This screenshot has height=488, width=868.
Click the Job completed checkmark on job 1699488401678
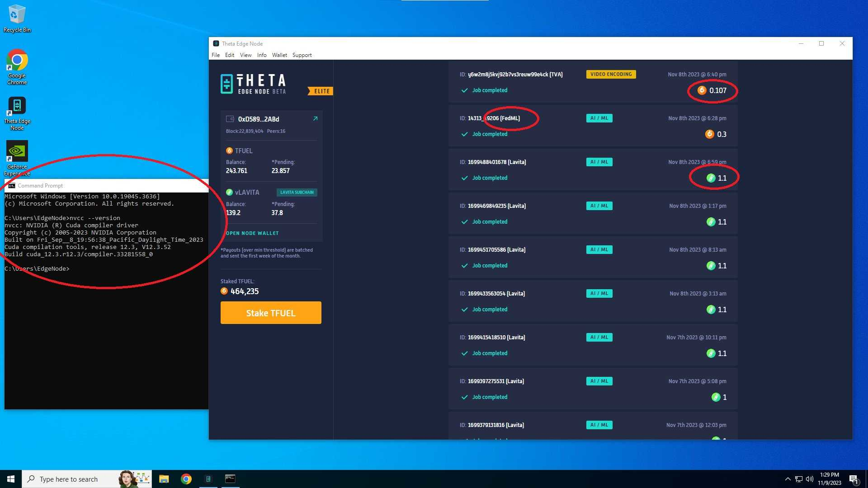pyautogui.click(x=464, y=178)
